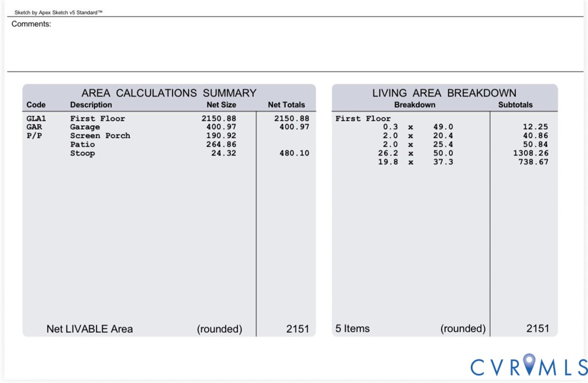Click the GLA1 code entry
Screen dimensions: 588x383
36,118
